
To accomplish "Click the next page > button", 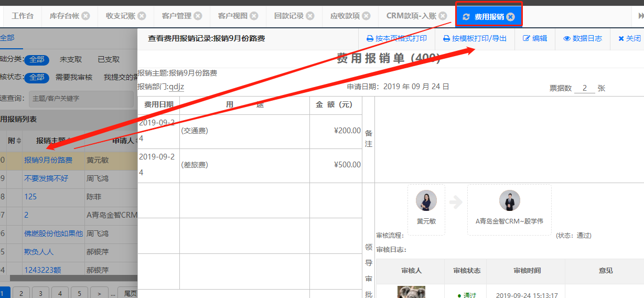I will pyautogui.click(x=99, y=293).
